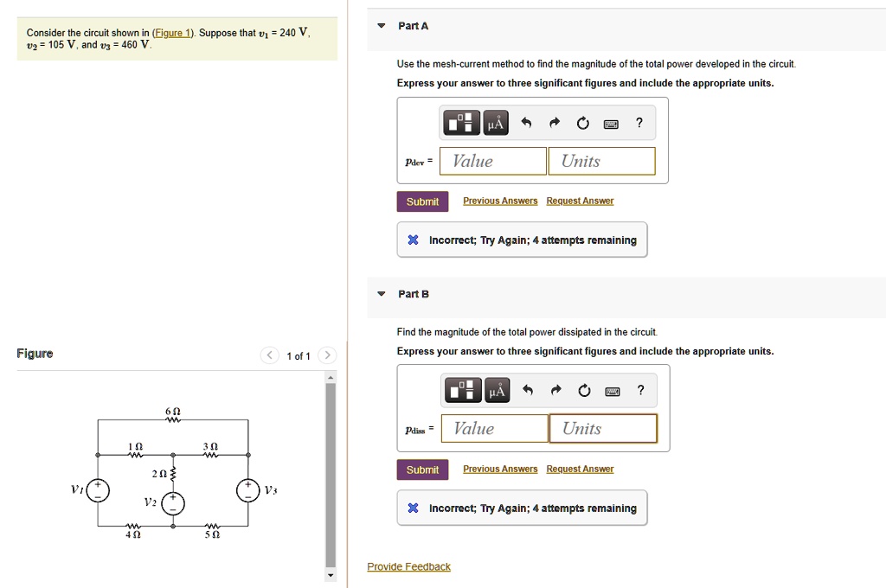Reset the Part A answer field
This screenshot has width=886, height=588.
click(584, 123)
